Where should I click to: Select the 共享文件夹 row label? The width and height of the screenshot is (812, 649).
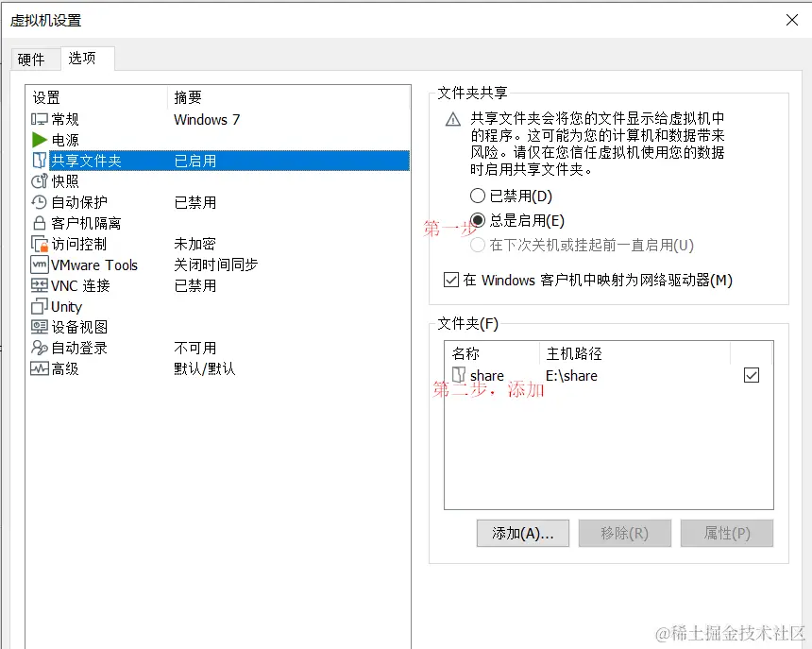tap(87, 161)
